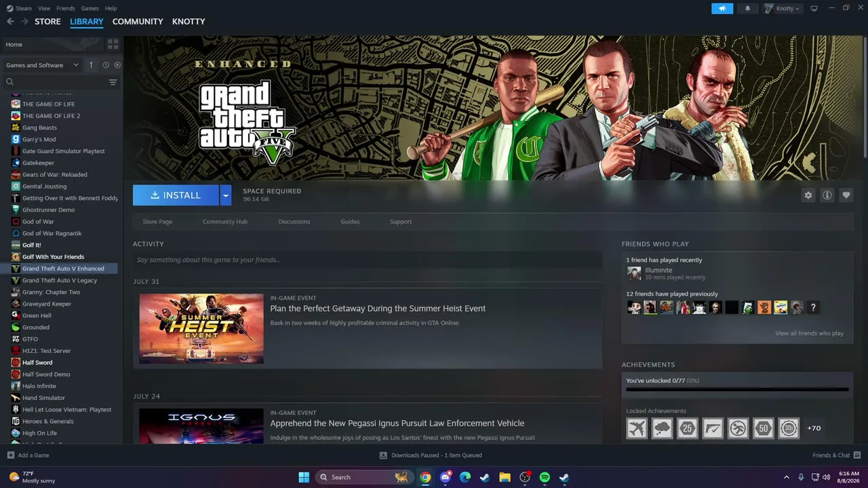868x488 pixels.
Task: Open the View menu
Action: coord(44,8)
